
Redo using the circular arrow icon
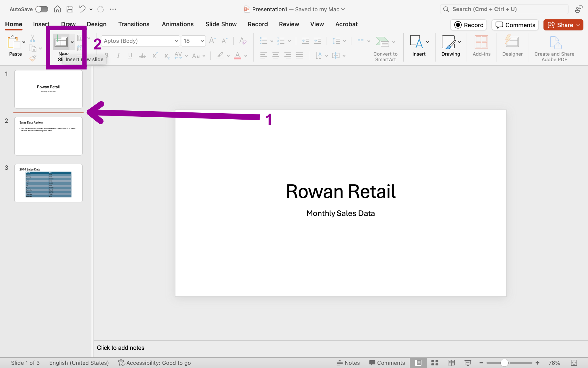[x=100, y=9]
